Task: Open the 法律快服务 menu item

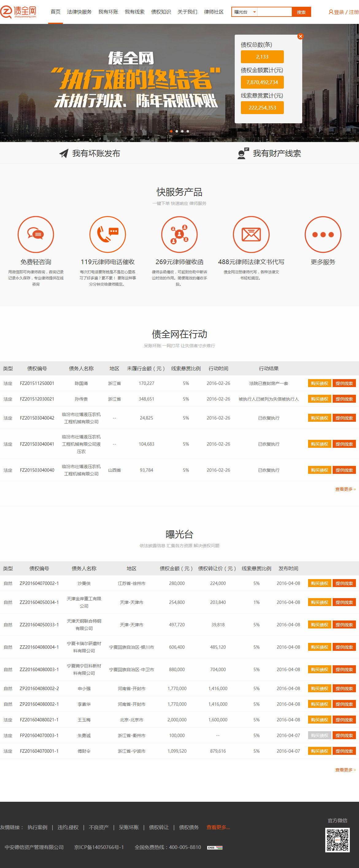Action: (79, 12)
